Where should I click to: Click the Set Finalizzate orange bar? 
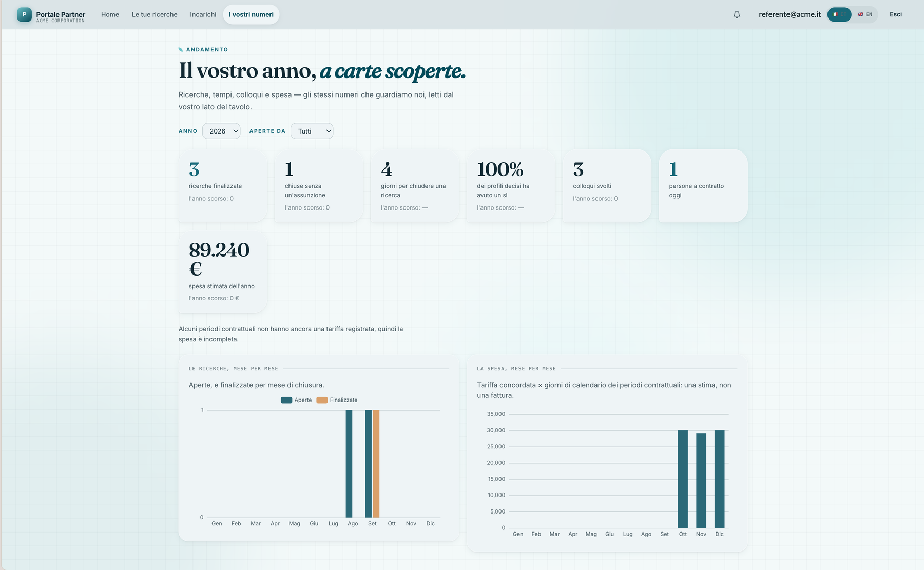tap(376, 464)
